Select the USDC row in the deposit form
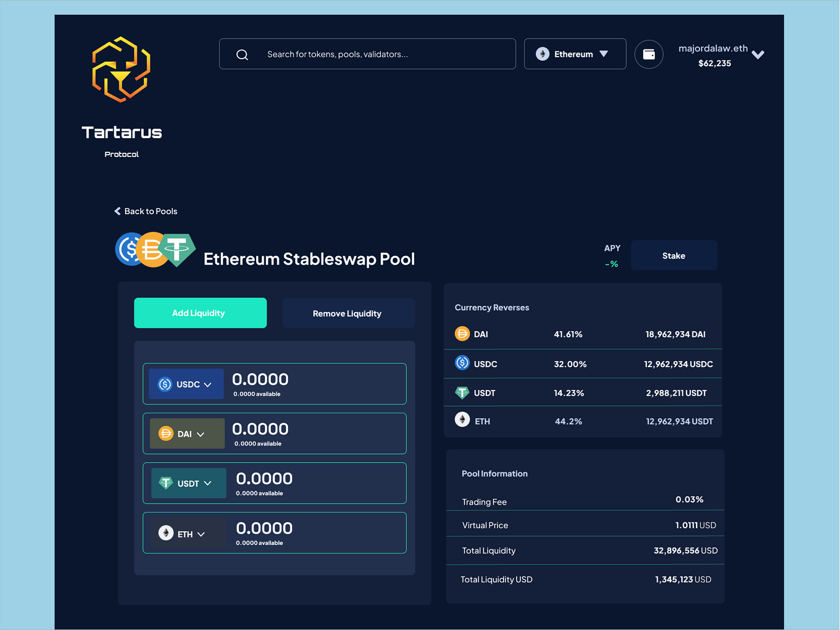The height and width of the screenshot is (630, 840). click(x=274, y=384)
